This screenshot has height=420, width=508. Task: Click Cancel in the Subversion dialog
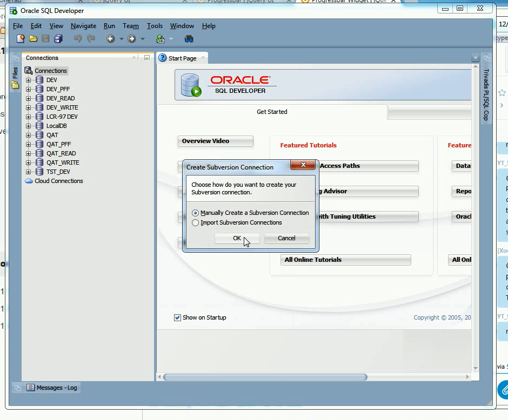click(286, 238)
